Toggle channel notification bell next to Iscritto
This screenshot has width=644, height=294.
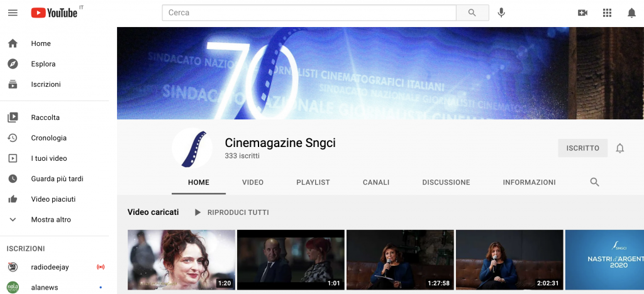[x=619, y=148]
